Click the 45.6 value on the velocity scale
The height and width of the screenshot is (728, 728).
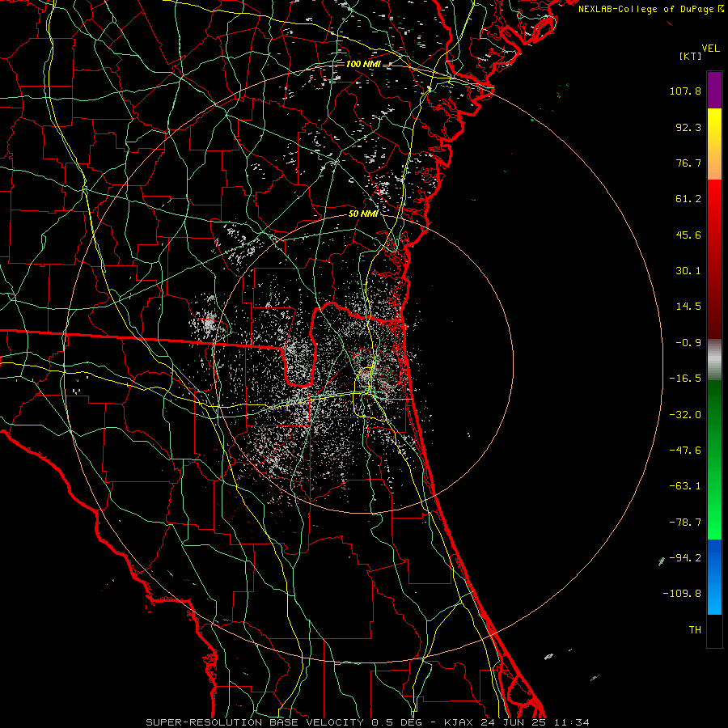688,235
